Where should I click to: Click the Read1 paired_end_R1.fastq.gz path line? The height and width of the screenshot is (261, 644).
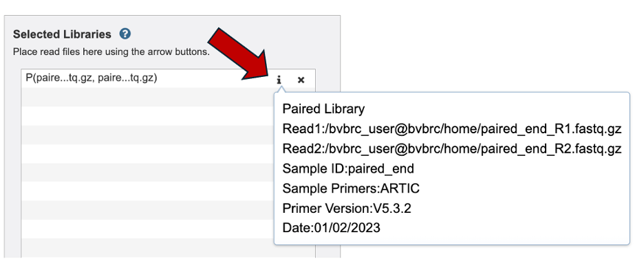452,129
